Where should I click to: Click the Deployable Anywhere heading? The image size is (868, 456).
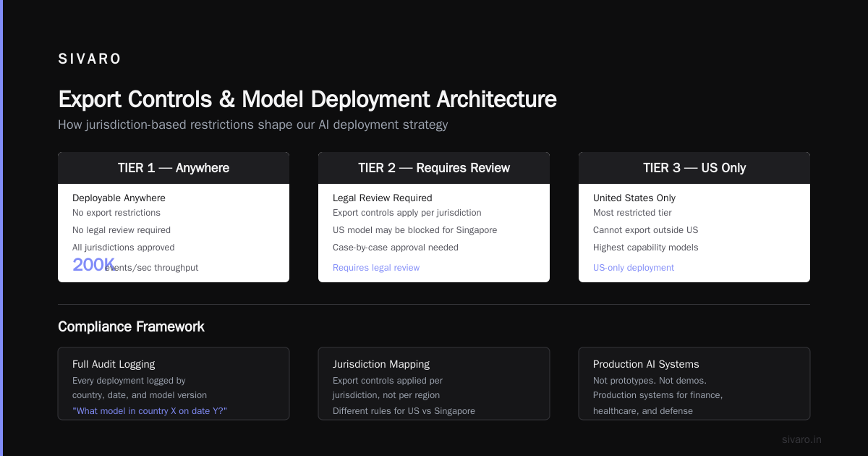119,198
